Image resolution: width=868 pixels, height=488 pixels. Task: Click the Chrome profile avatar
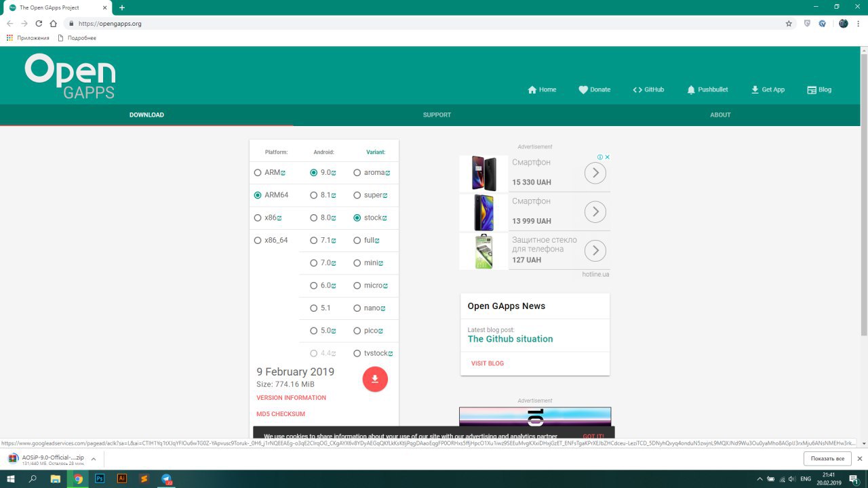tap(843, 23)
